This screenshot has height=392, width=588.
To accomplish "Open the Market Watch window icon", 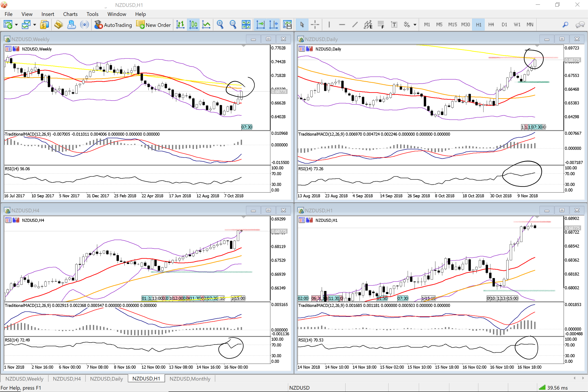I will [44, 25].
